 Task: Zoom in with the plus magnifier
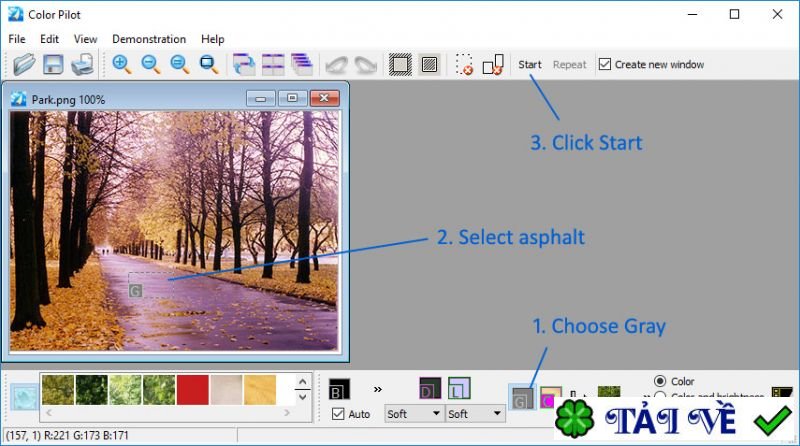click(x=121, y=65)
